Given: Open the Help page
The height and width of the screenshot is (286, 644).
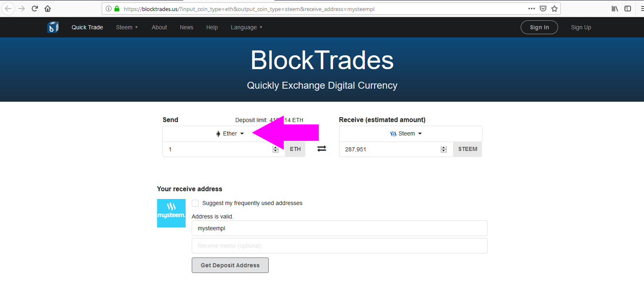Looking at the screenshot, I should point(212,27).
